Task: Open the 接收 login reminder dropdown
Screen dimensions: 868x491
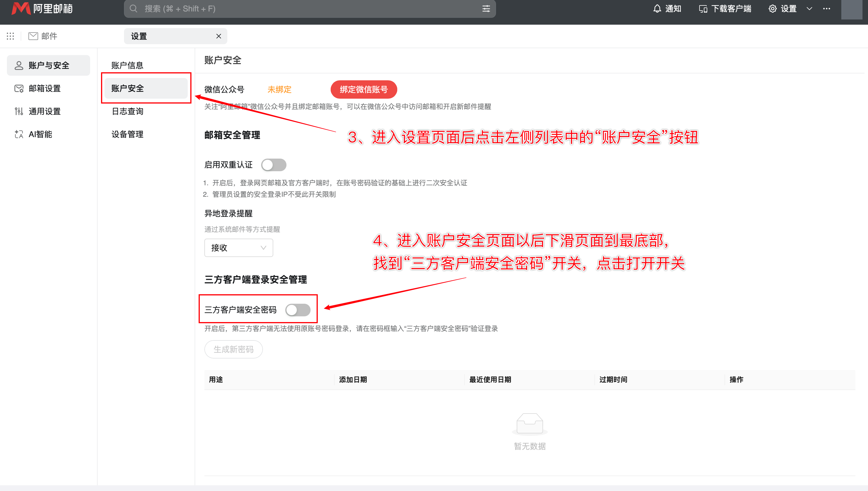Action: pos(239,248)
